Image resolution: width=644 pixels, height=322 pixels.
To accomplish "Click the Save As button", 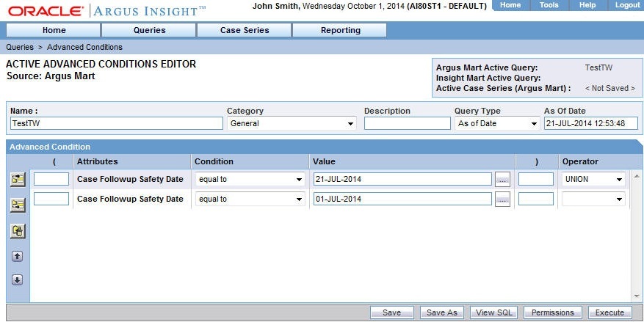I will [441, 312].
